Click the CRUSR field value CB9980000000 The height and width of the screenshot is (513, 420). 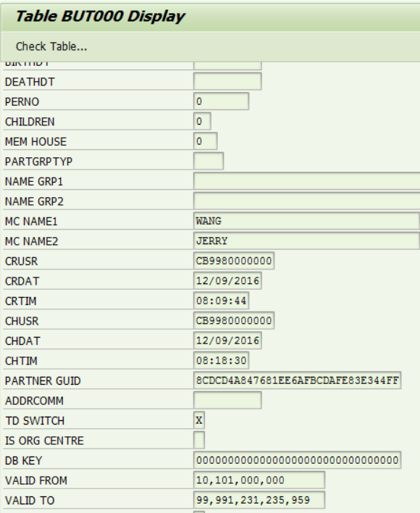pyautogui.click(x=234, y=261)
